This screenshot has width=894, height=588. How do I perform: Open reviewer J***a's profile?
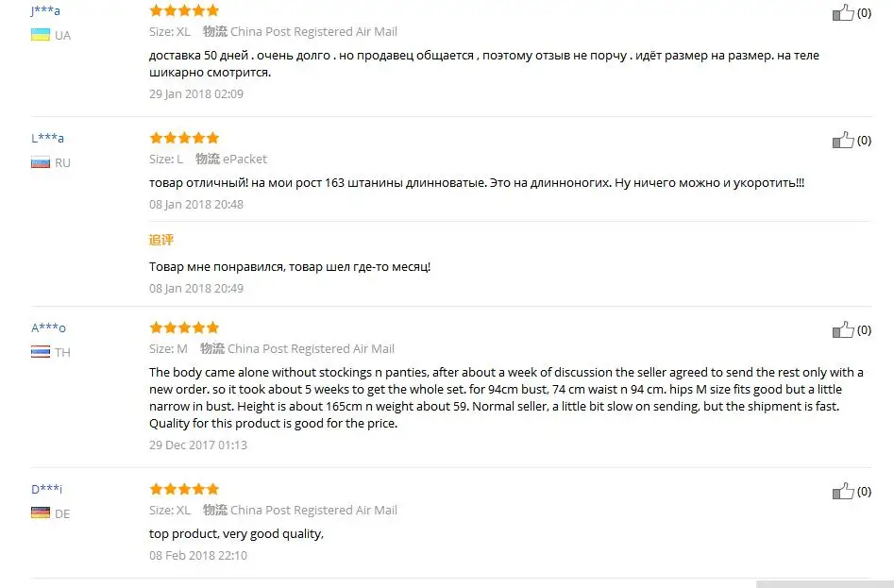[45, 10]
